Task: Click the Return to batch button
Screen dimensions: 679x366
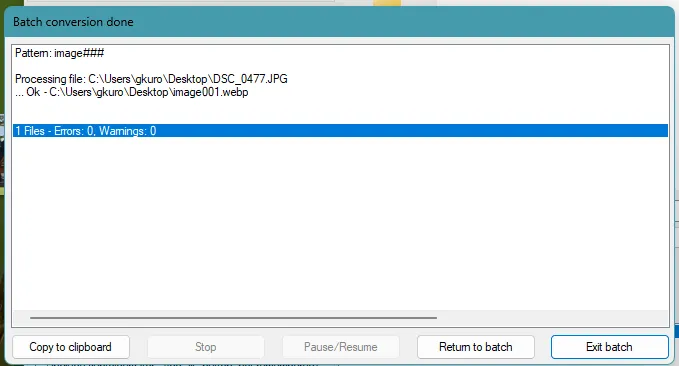Action: [x=475, y=347]
